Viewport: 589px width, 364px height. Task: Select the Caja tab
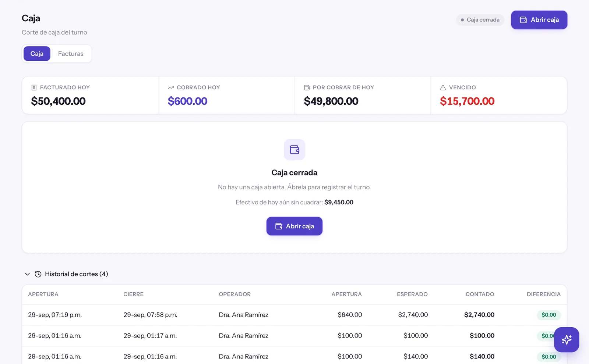click(37, 54)
